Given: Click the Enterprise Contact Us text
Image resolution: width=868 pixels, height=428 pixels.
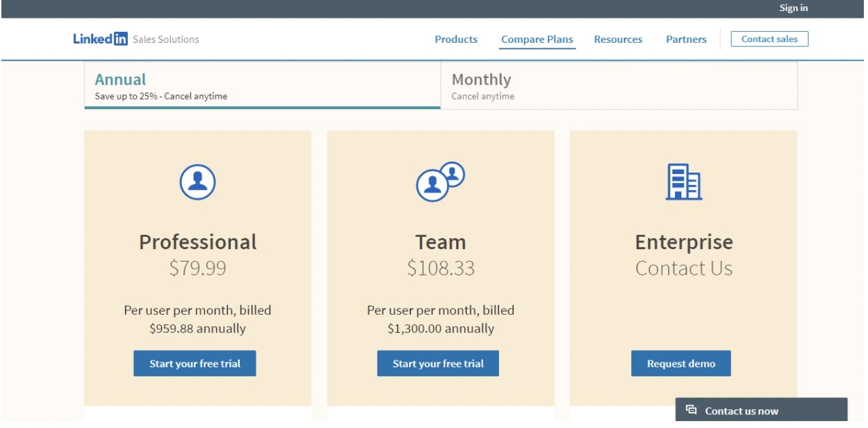Looking at the screenshot, I should click(x=683, y=268).
